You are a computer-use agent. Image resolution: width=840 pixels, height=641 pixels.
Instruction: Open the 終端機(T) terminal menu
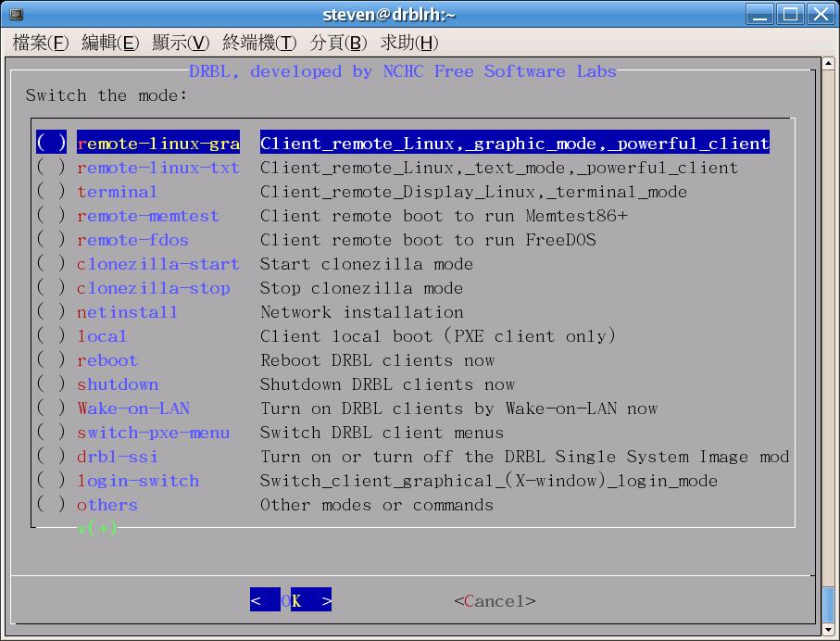259,43
